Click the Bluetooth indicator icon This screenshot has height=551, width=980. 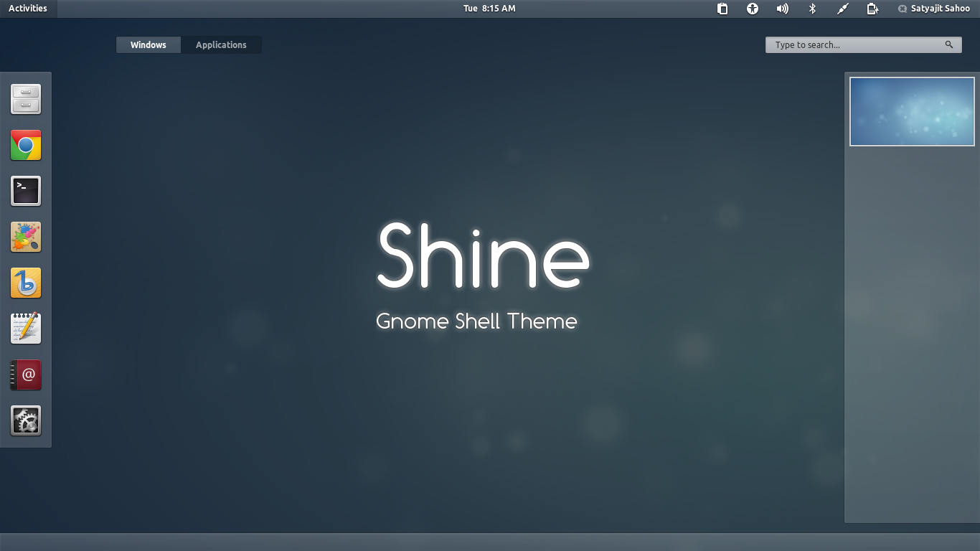point(813,9)
